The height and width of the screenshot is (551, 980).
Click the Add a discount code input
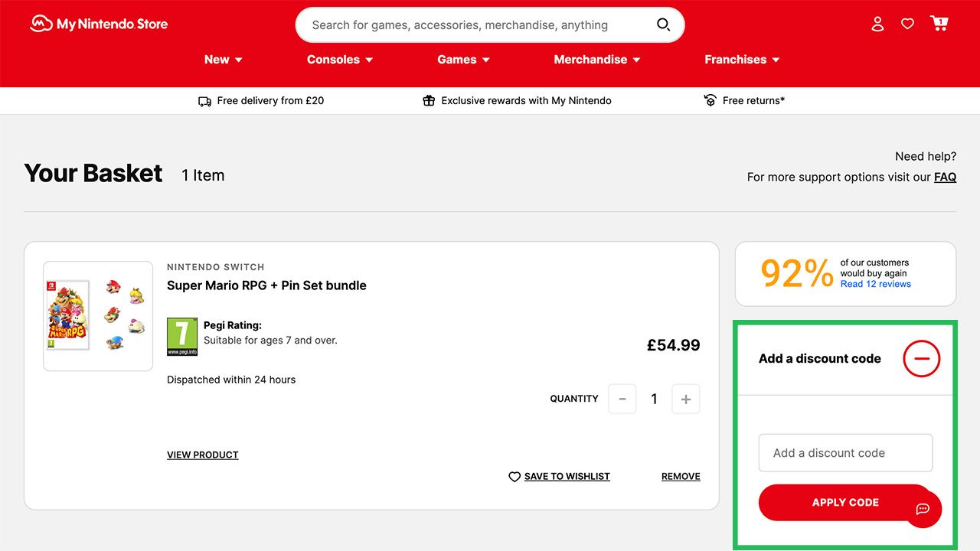point(845,453)
